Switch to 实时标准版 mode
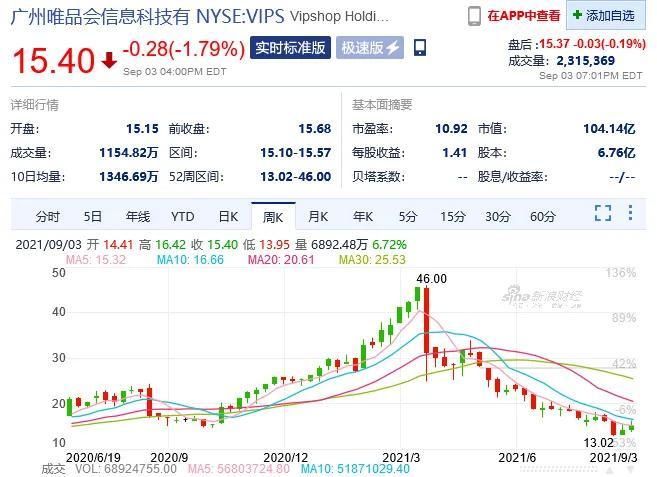Viewport: 657px width, 477px height. pyautogui.click(x=290, y=47)
